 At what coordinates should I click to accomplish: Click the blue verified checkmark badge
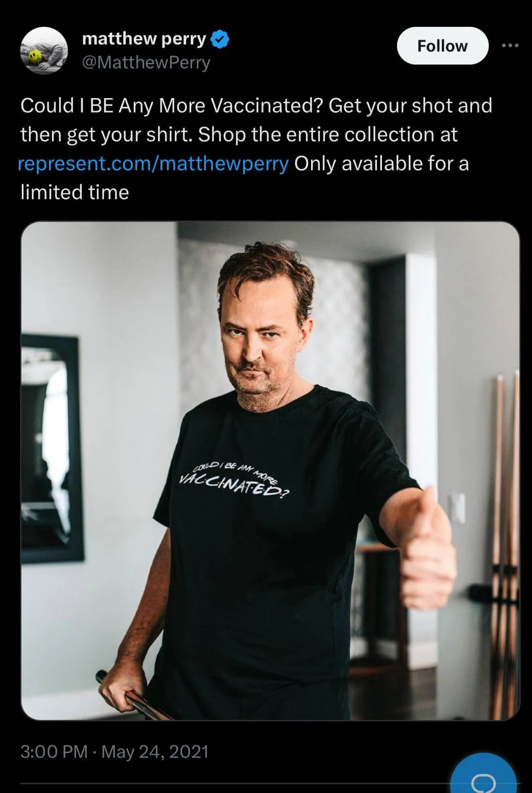point(220,39)
